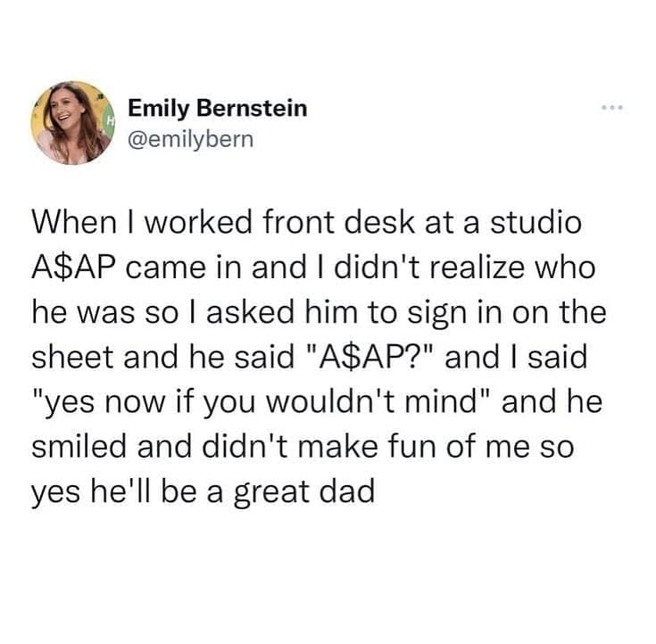Click the quoted "A$AP?" text
Screen dimensions: 656x644
(351, 358)
